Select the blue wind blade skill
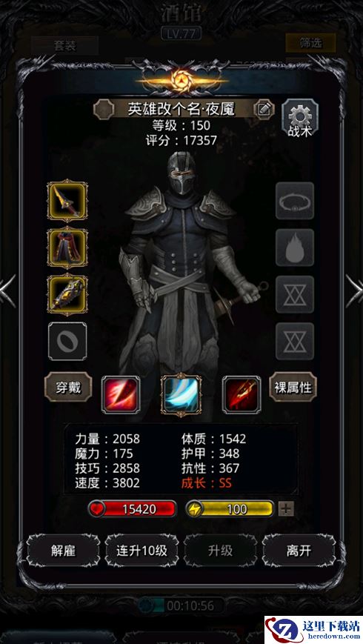 [x=181, y=395]
